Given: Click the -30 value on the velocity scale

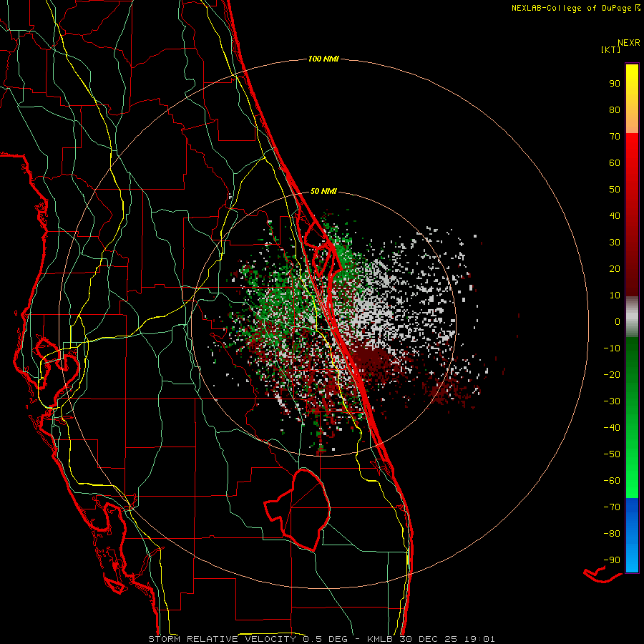Looking at the screenshot, I should pyautogui.click(x=612, y=401).
